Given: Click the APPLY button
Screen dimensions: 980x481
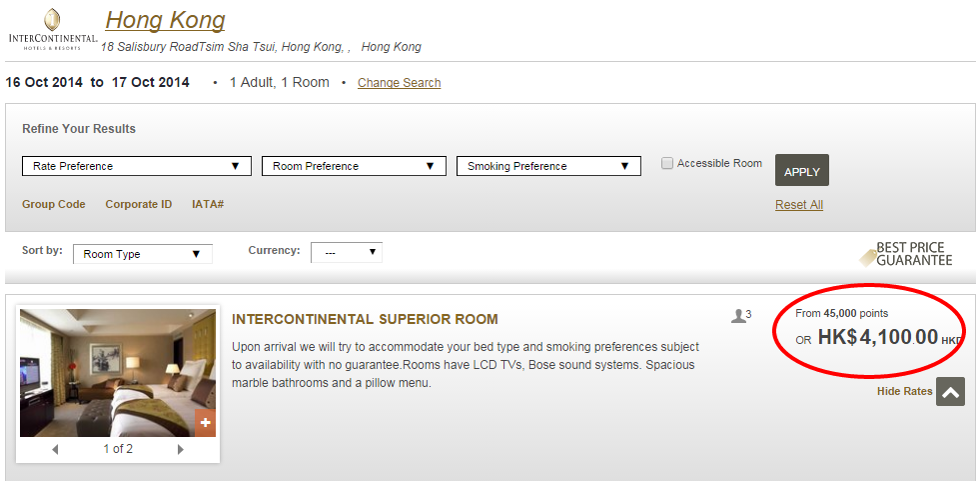Looking at the screenshot, I should (x=802, y=170).
